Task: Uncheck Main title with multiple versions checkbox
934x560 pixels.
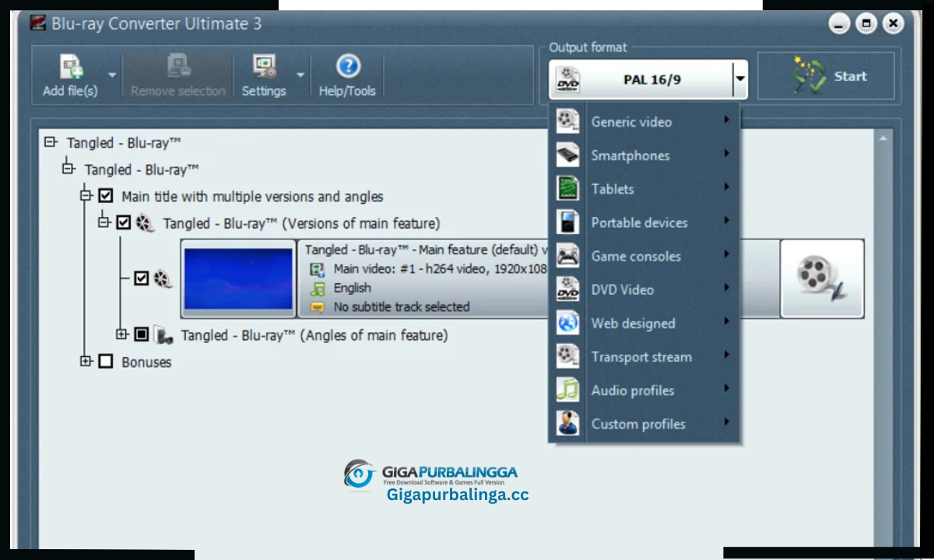Action: (x=106, y=196)
